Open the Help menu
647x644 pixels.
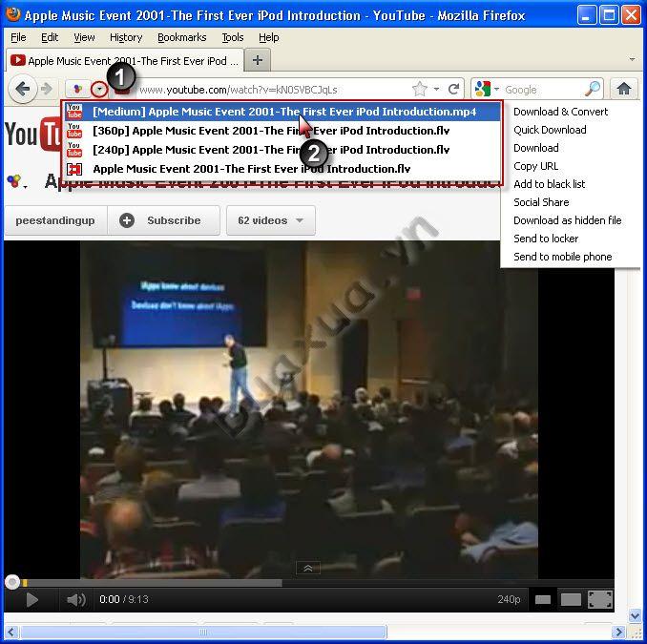pyautogui.click(x=268, y=37)
